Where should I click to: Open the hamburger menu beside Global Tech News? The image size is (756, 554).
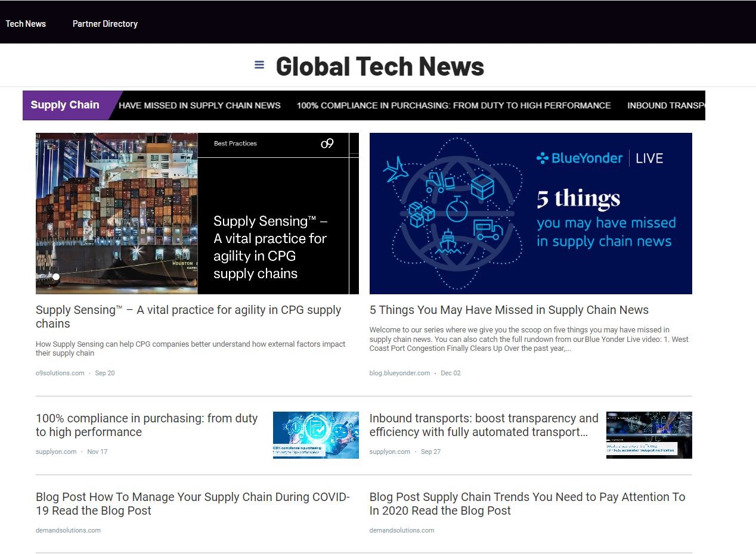(259, 65)
